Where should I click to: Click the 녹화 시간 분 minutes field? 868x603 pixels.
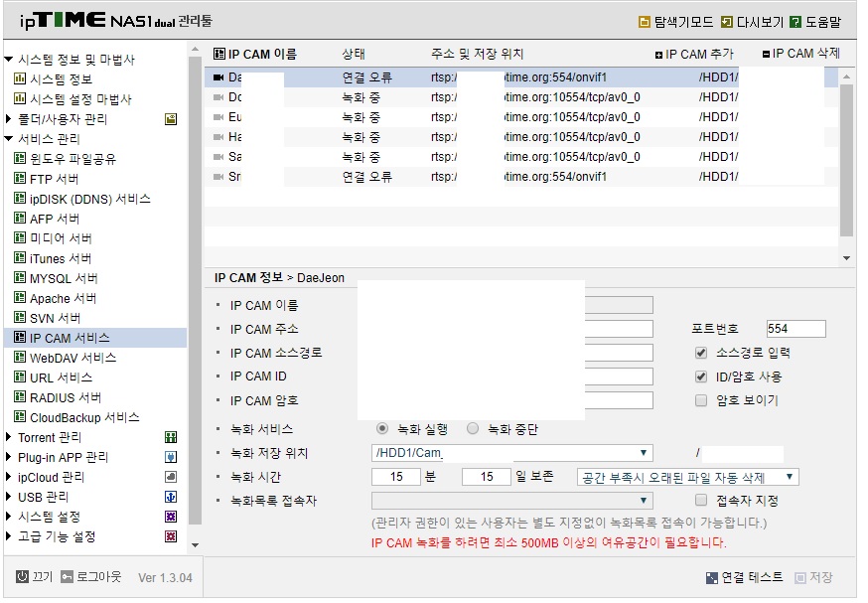click(396, 477)
